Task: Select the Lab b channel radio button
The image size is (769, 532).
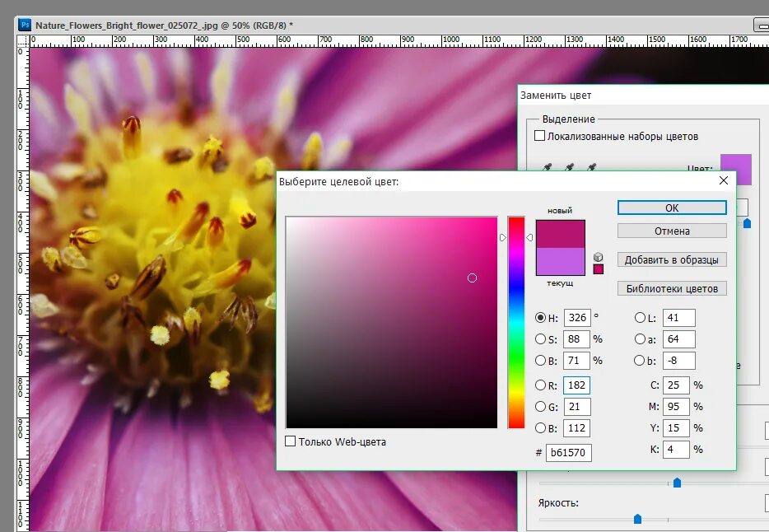Action: (x=640, y=361)
